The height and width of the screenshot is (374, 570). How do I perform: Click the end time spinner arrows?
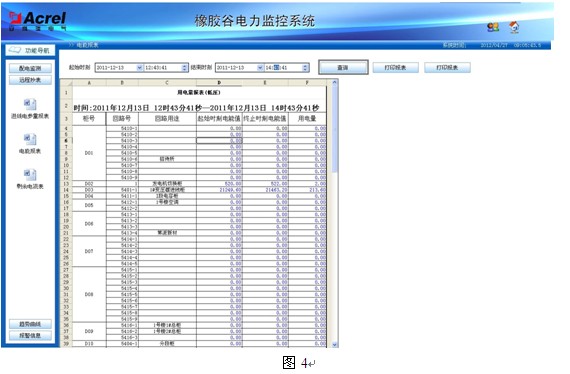coord(305,68)
